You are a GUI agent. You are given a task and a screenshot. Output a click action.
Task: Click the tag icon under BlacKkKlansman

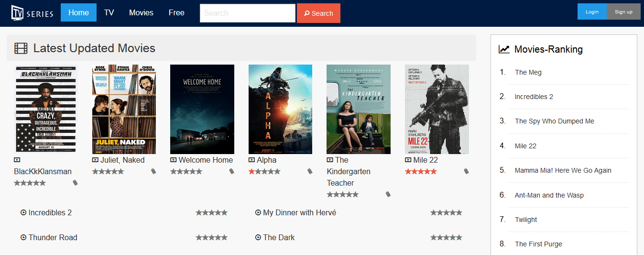tap(75, 183)
